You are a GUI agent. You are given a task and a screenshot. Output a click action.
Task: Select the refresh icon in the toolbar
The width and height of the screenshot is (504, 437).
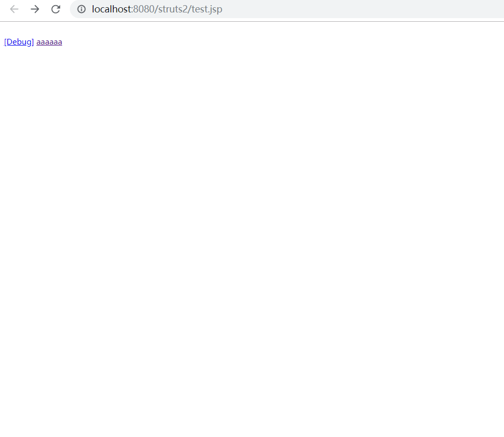[55, 9]
